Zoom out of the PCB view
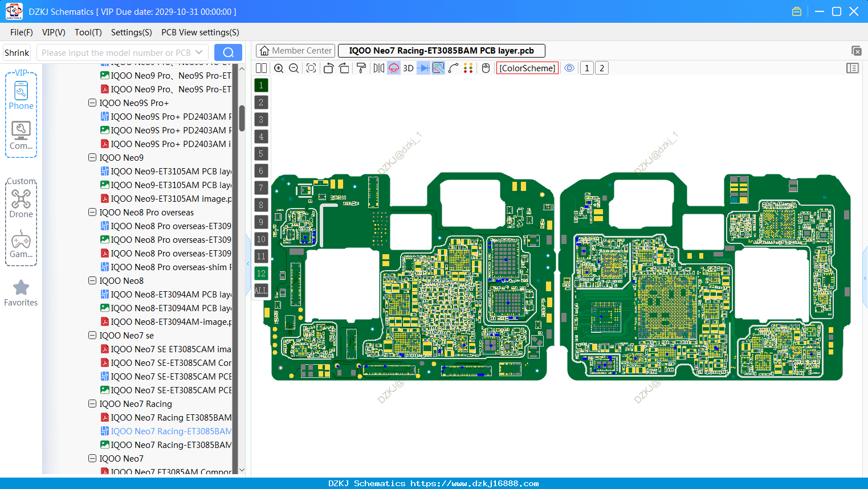The height and width of the screenshot is (489, 868). pyautogui.click(x=294, y=68)
